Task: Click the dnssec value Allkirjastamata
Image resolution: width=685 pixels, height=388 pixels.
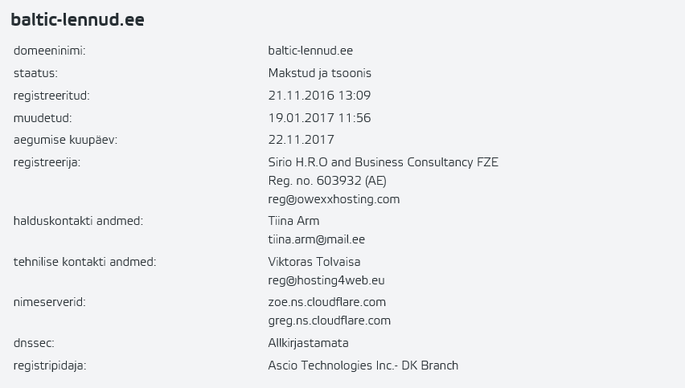Action: point(308,343)
